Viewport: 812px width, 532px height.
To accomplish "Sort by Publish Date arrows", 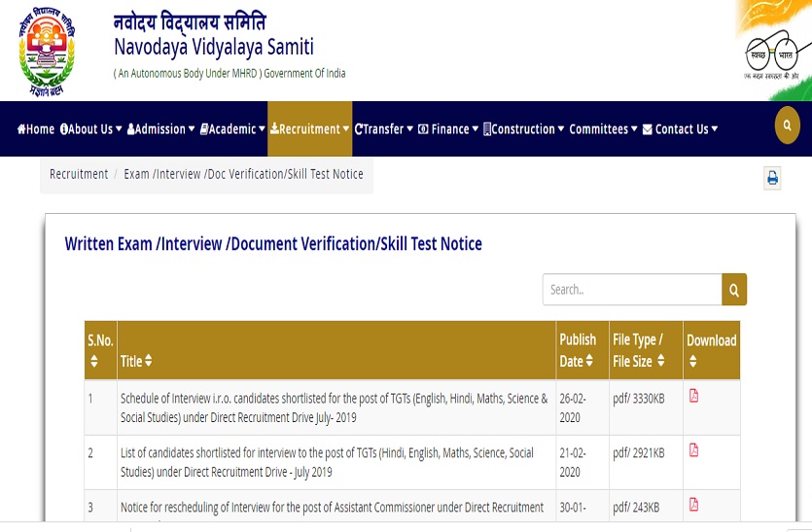I will 589,361.
